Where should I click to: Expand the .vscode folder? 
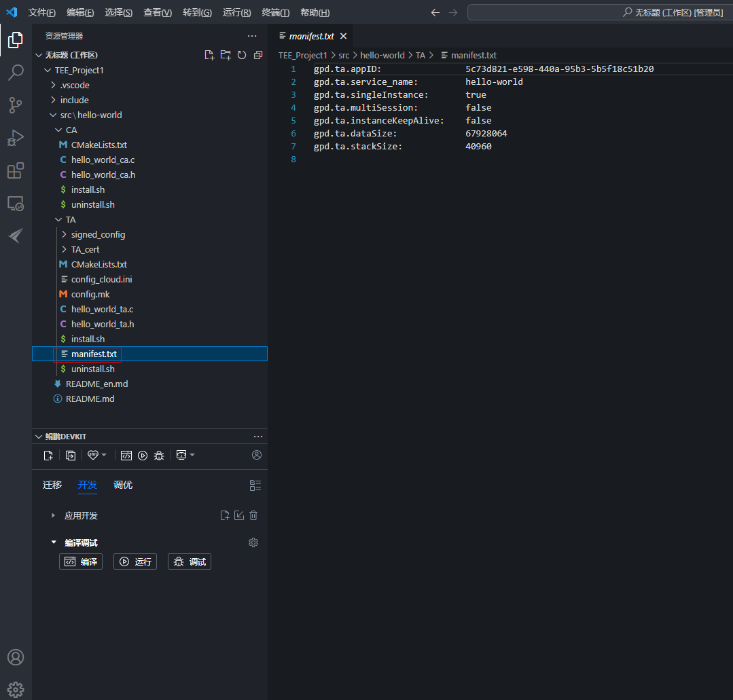pos(53,85)
